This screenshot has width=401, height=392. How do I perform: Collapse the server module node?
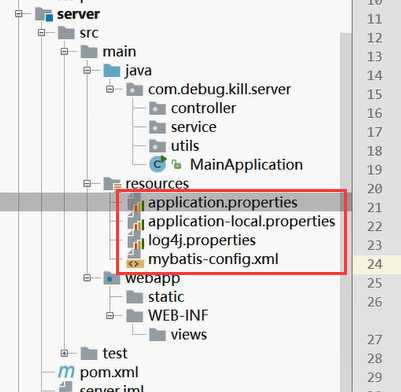(19, 14)
